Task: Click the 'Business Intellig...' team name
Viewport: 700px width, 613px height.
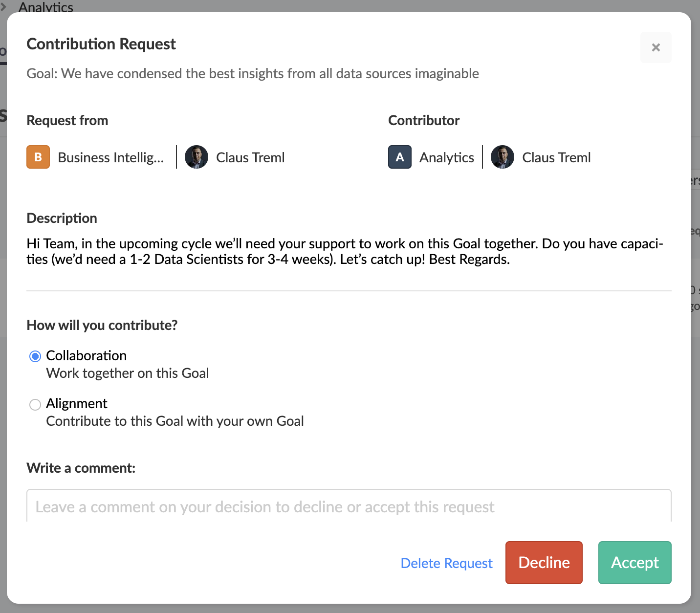Action: point(111,157)
